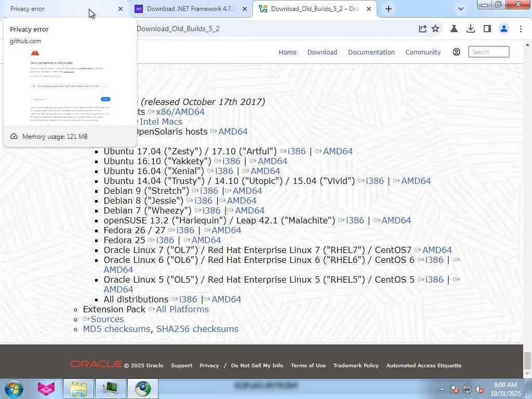Open the pink cat app on taskbar

pyautogui.click(x=46, y=389)
